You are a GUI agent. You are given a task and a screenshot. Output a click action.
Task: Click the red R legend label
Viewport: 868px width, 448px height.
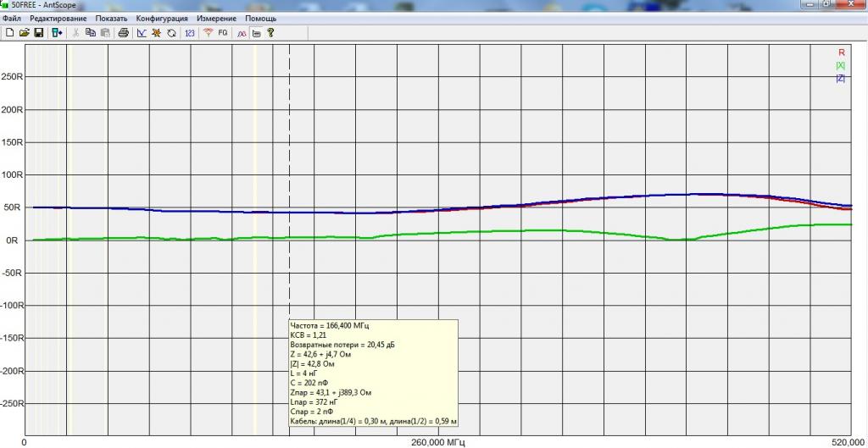(x=842, y=53)
